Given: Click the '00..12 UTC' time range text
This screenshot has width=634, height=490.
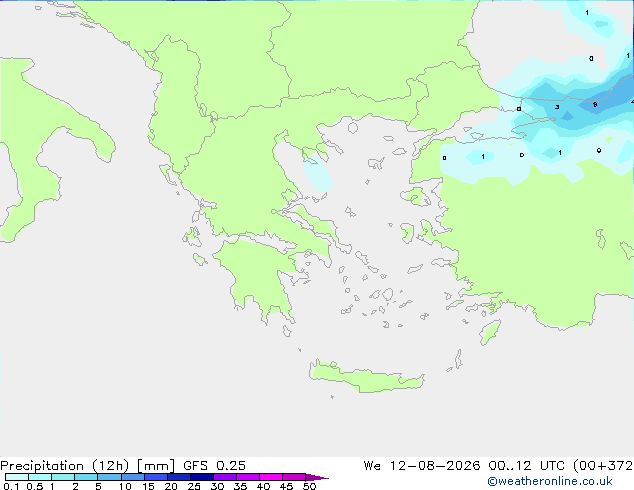Looking at the screenshot, I should [x=526, y=466].
